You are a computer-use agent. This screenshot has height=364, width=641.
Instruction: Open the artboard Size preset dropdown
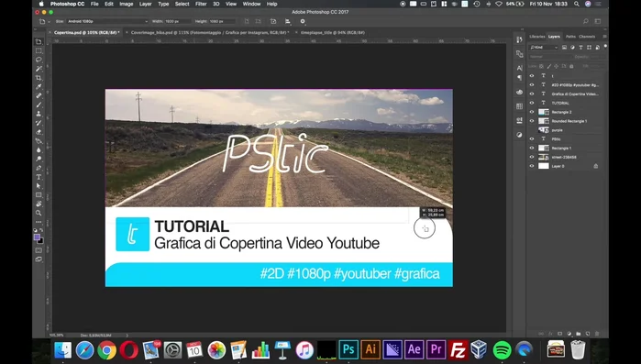click(107, 21)
